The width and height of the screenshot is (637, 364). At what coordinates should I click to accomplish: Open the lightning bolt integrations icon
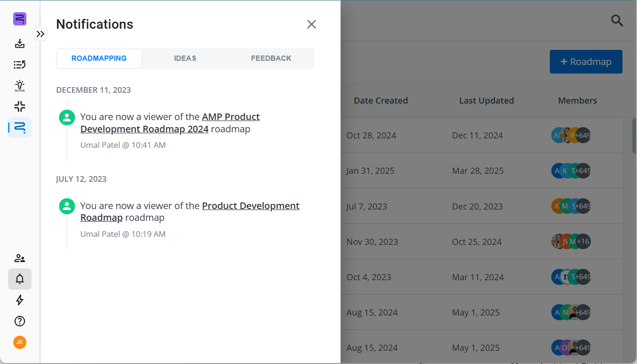20,300
